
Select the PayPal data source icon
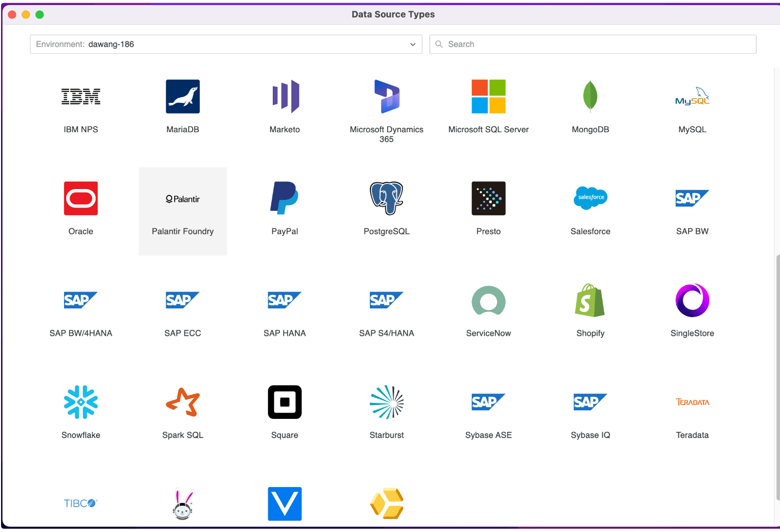pos(285,198)
